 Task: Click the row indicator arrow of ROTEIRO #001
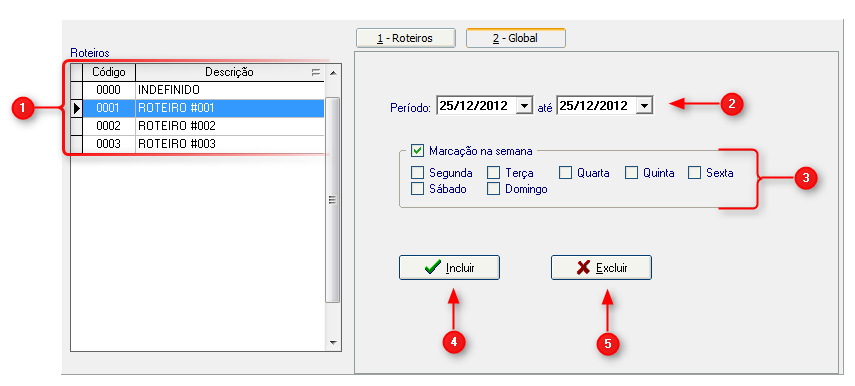[x=77, y=108]
